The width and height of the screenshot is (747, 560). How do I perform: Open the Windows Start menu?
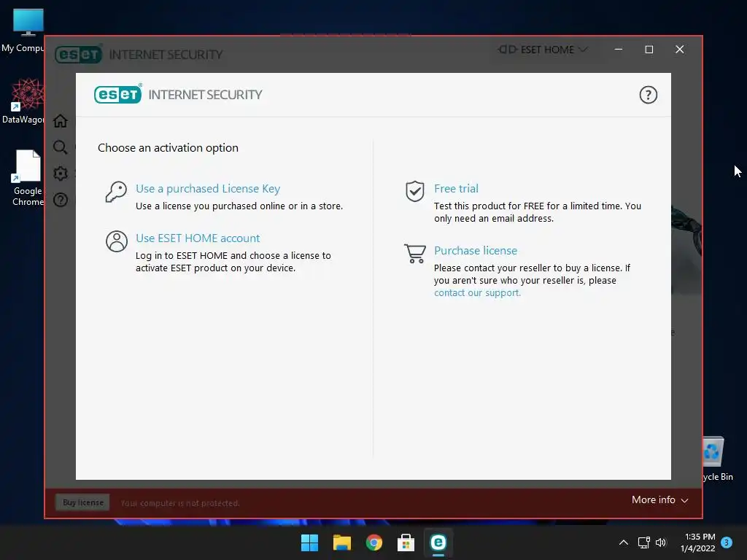click(309, 542)
